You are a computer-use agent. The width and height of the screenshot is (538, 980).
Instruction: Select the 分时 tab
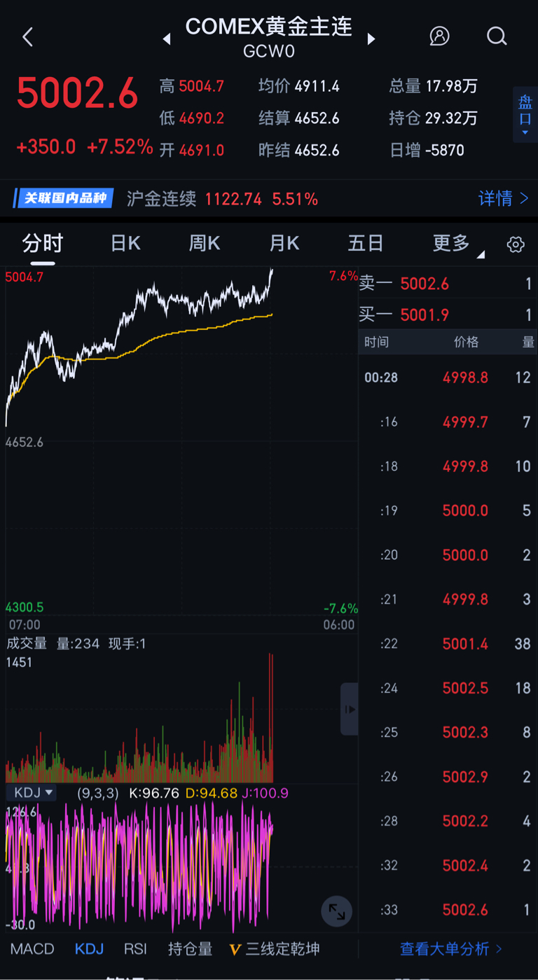pos(42,244)
